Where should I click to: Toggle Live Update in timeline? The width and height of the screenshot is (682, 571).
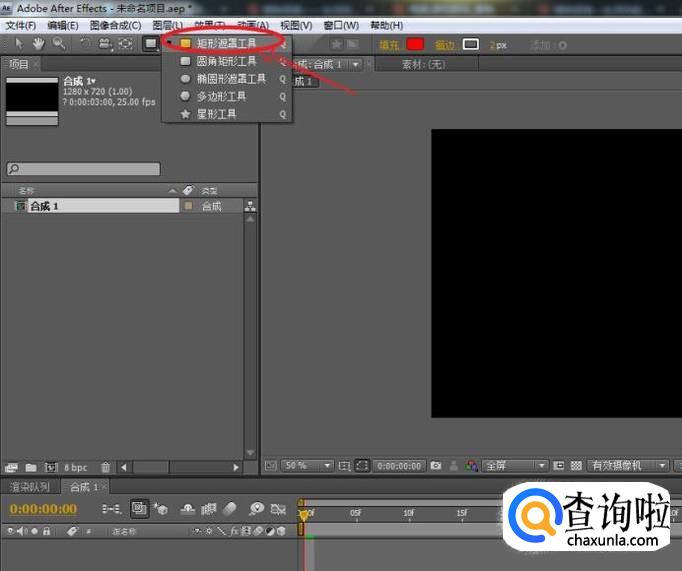(x=139, y=508)
